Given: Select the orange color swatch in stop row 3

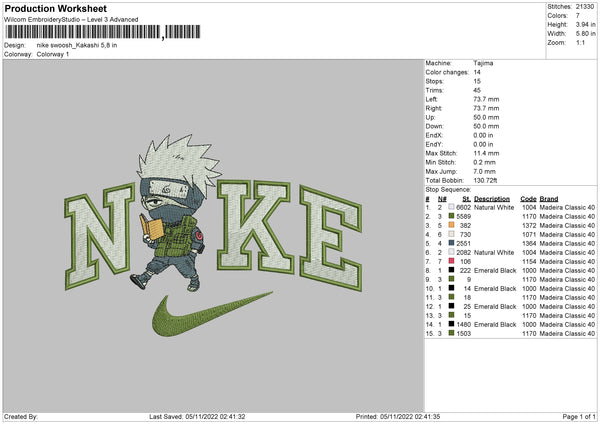Looking at the screenshot, I should [x=451, y=225].
